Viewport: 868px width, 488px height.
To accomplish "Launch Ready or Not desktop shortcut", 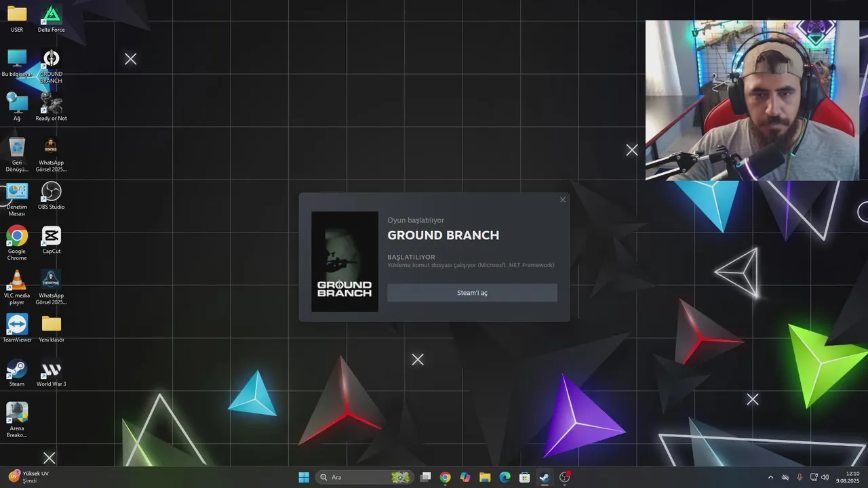I will [x=51, y=107].
